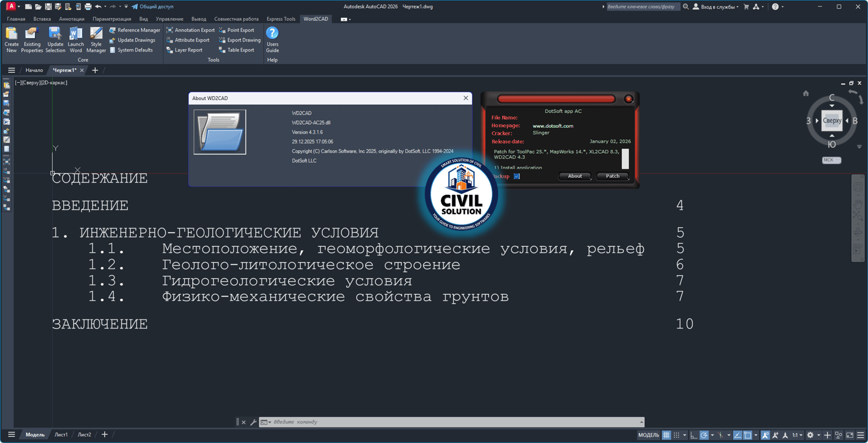Generate a Layer Report
868x443 pixels.
(x=185, y=50)
